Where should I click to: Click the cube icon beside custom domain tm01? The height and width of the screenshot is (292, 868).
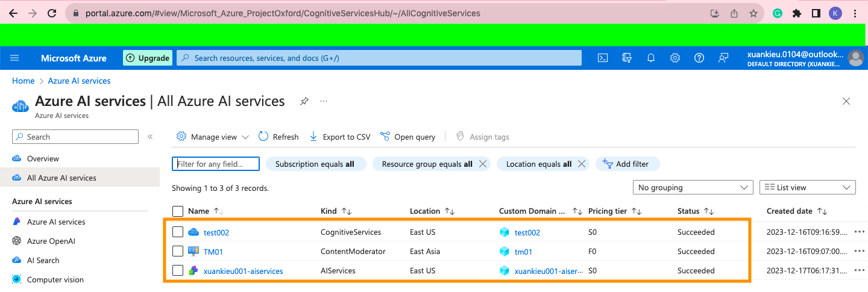(505, 251)
